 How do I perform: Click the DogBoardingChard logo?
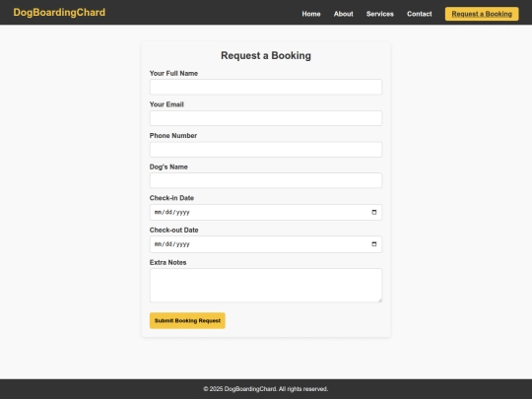59,12
